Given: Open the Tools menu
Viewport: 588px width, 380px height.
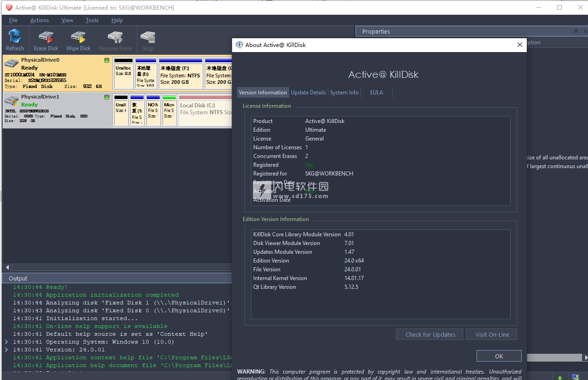Looking at the screenshot, I should coord(92,20).
